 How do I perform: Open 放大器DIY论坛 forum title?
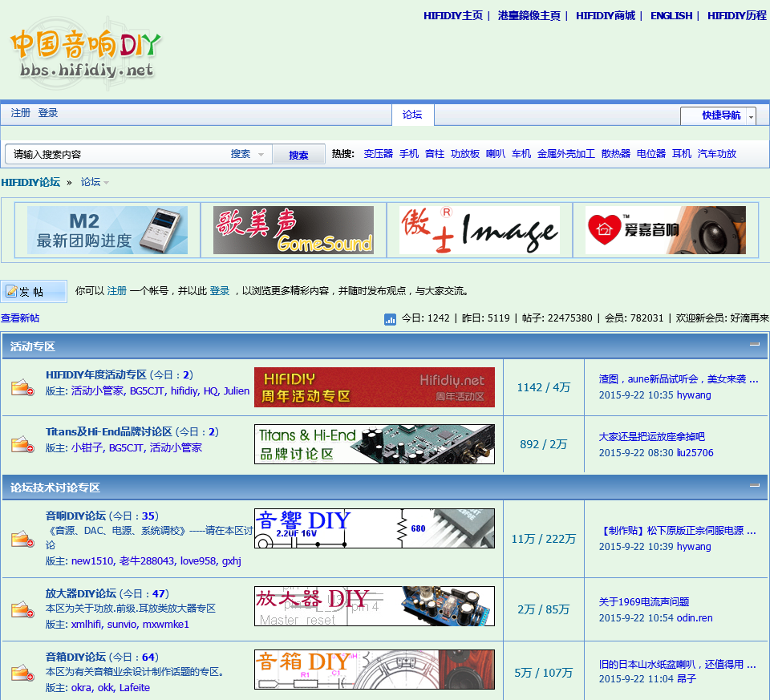pos(80,594)
